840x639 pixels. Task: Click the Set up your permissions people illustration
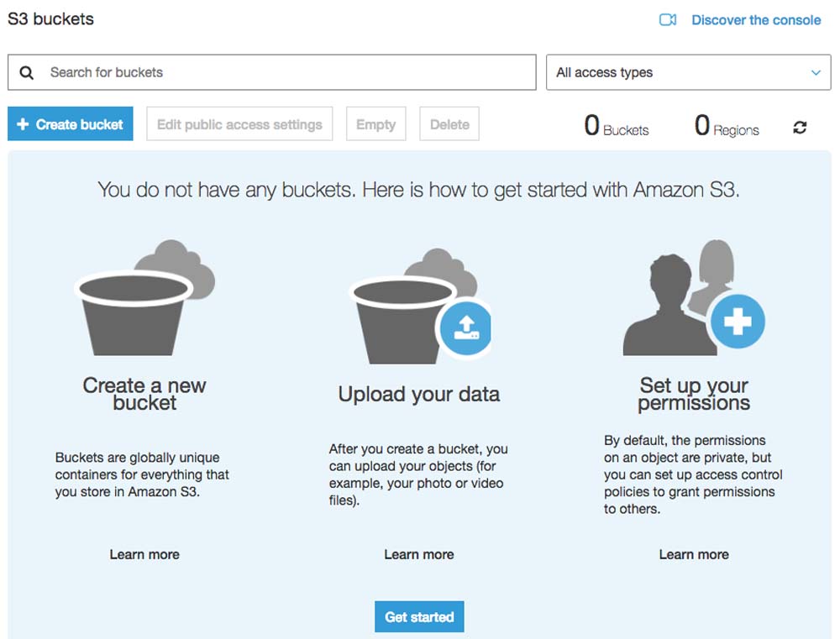(x=694, y=297)
